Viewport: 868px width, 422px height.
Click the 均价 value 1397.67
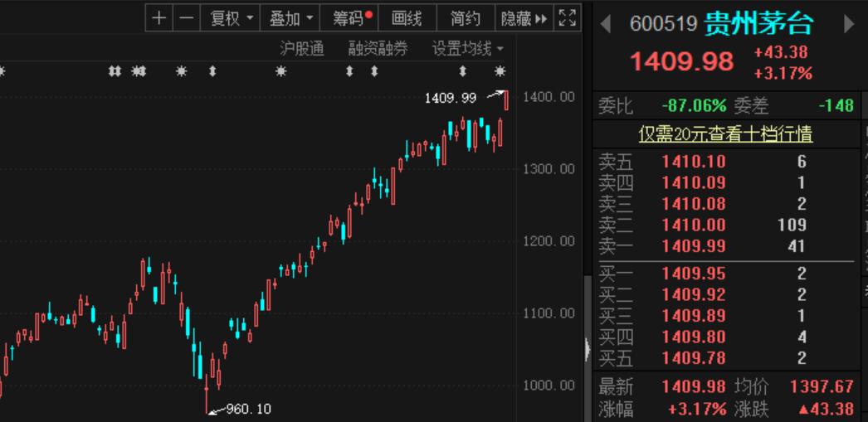click(822, 386)
